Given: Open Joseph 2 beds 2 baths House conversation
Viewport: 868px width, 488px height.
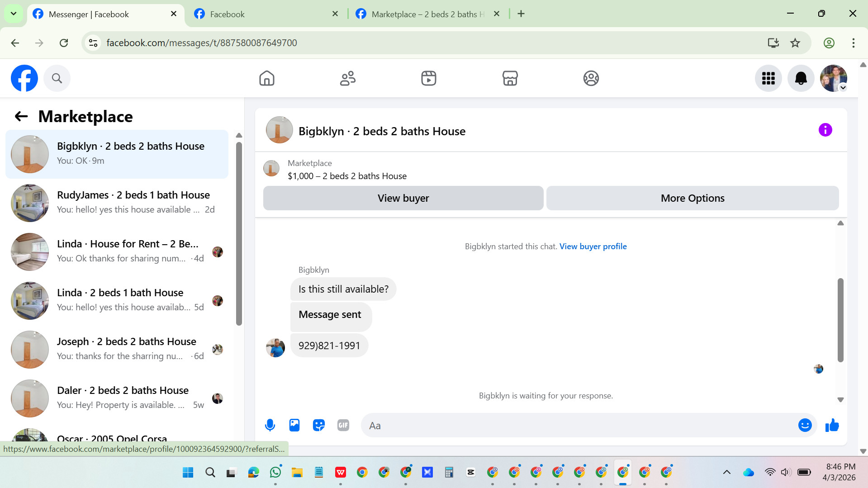Looking at the screenshot, I should pos(117,350).
